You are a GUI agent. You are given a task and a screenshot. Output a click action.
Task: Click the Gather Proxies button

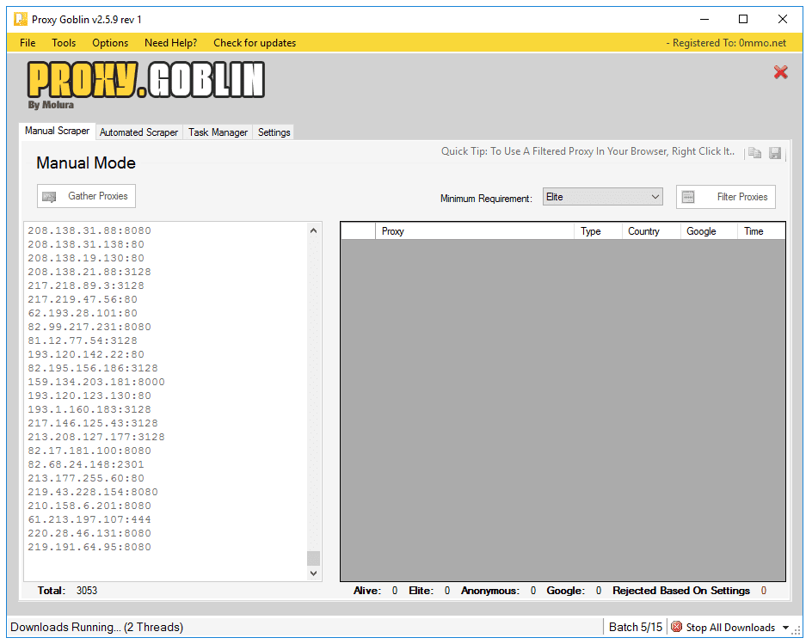click(x=86, y=196)
